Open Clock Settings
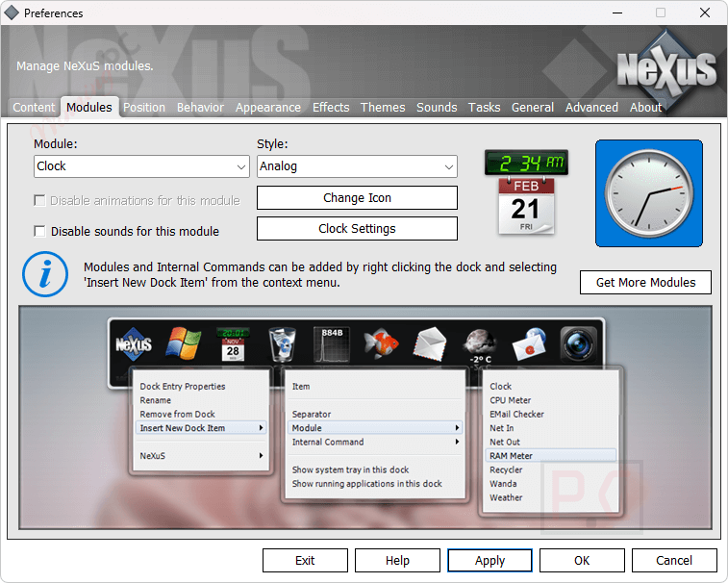 [357, 229]
